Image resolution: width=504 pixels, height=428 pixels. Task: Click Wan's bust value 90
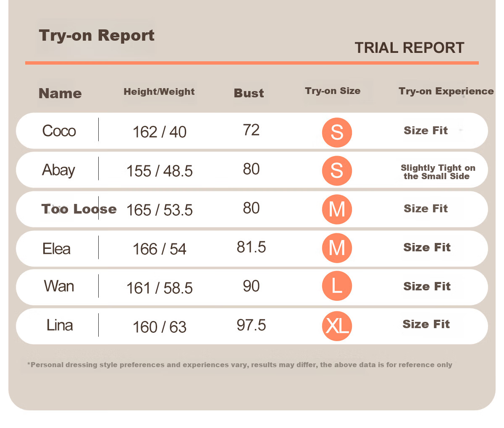(251, 286)
